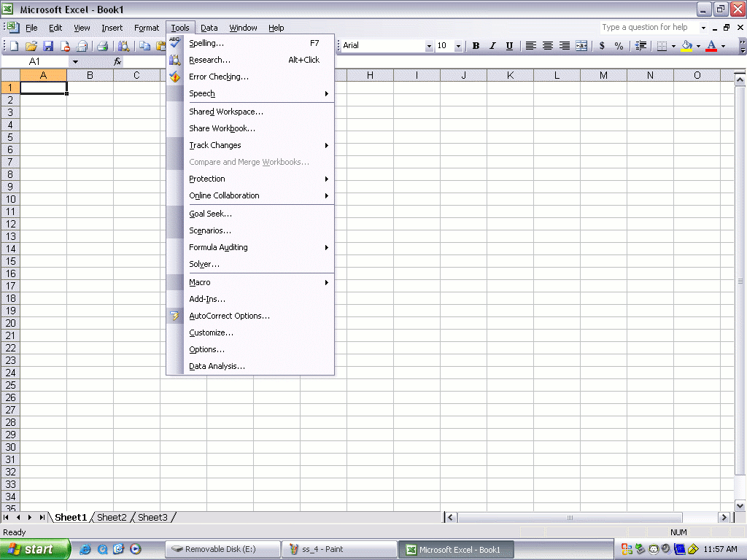Image resolution: width=747 pixels, height=560 pixels.
Task: Open the Data menu in the menu bar
Action: 209,28
